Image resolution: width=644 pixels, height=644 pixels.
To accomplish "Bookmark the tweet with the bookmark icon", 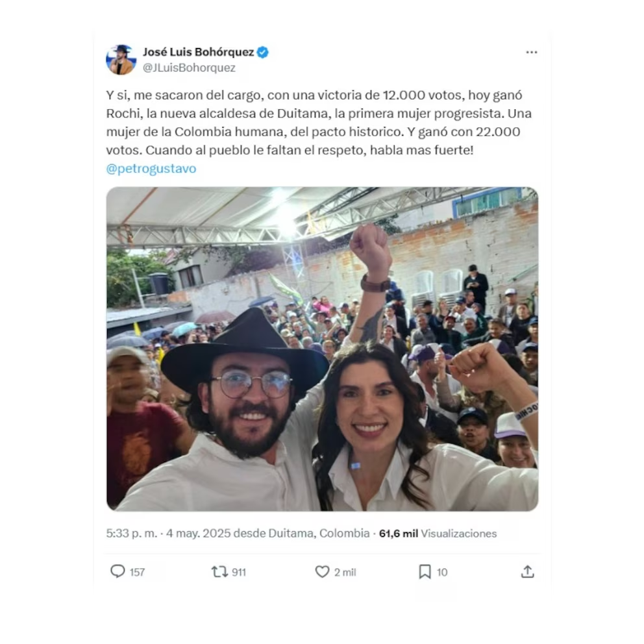I will 425,572.
